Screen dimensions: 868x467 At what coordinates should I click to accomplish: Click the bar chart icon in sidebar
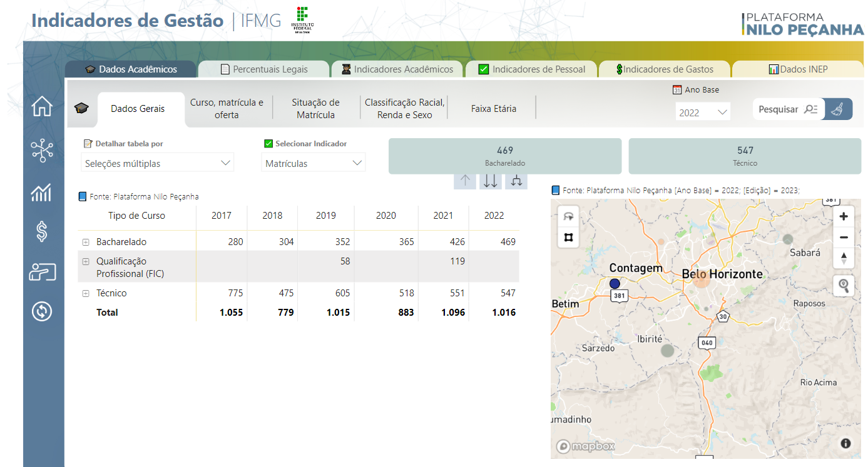point(41,193)
